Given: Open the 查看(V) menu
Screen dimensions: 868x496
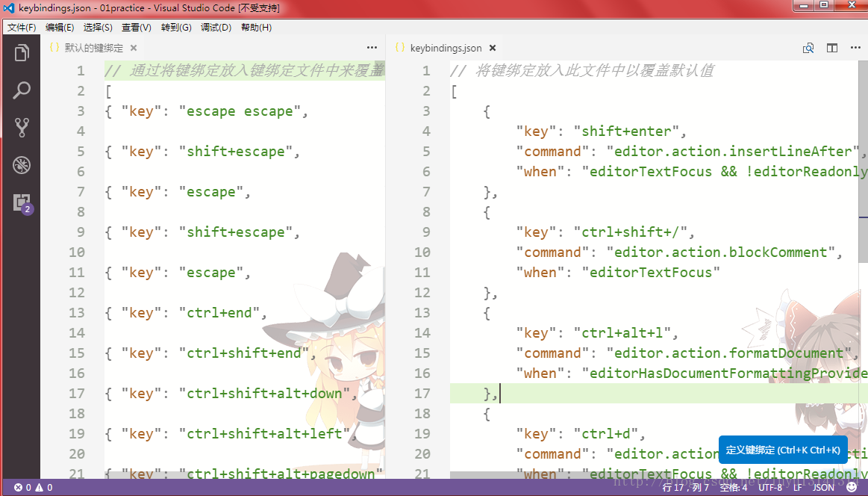Looking at the screenshot, I should click(x=137, y=27).
